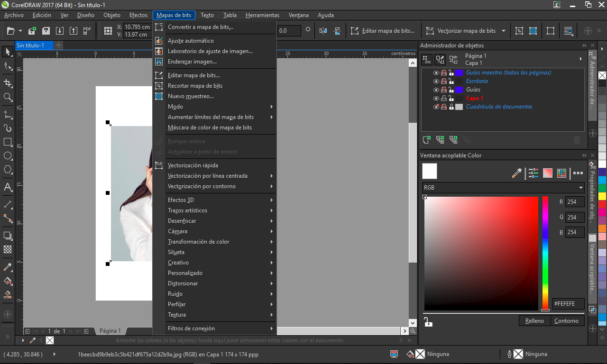The width and height of the screenshot is (607, 364).
Task: Pick the yellow swatch in palette
Action: point(602,196)
